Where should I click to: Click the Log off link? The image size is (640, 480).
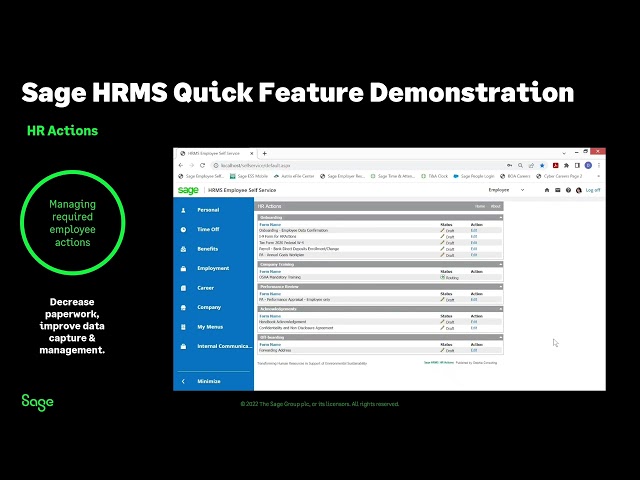pos(593,190)
